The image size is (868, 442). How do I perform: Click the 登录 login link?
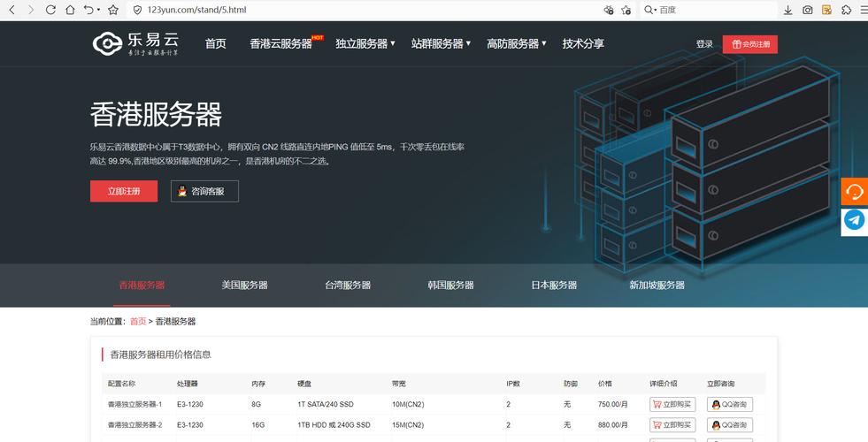704,44
